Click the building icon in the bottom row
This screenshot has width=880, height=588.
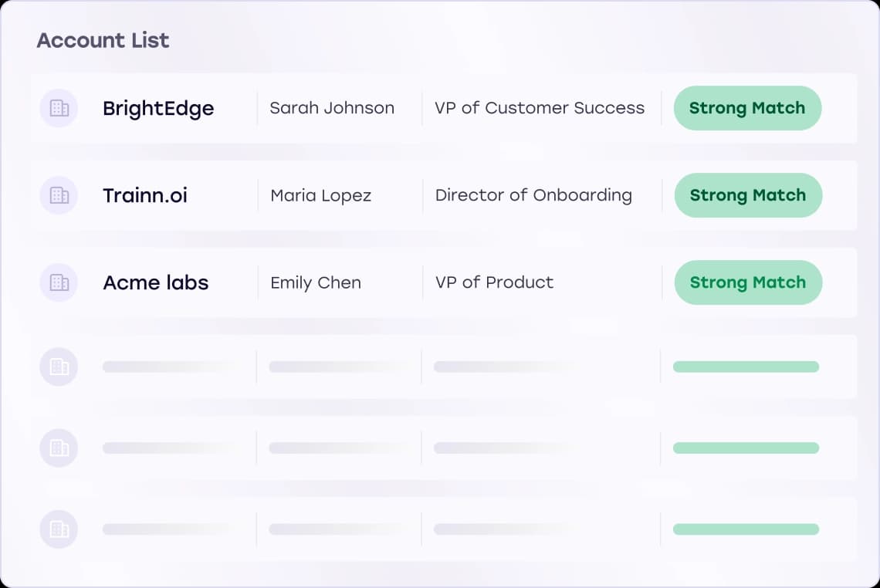click(x=59, y=529)
